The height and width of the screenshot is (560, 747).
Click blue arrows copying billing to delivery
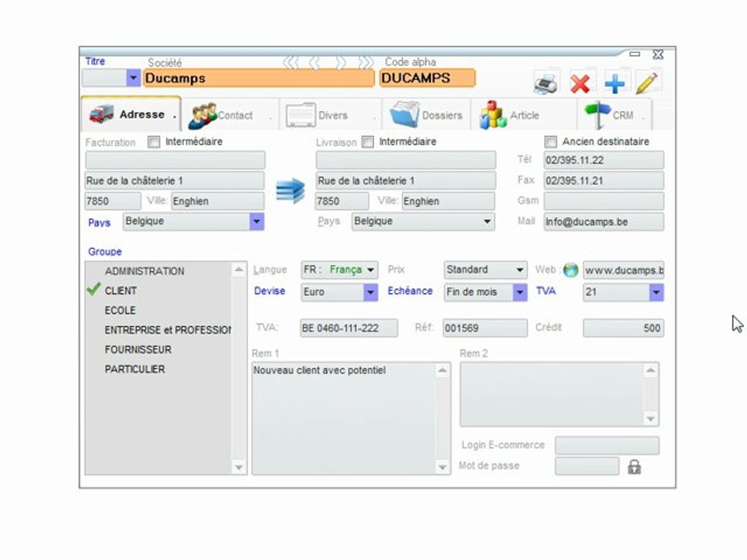[290, 191]
